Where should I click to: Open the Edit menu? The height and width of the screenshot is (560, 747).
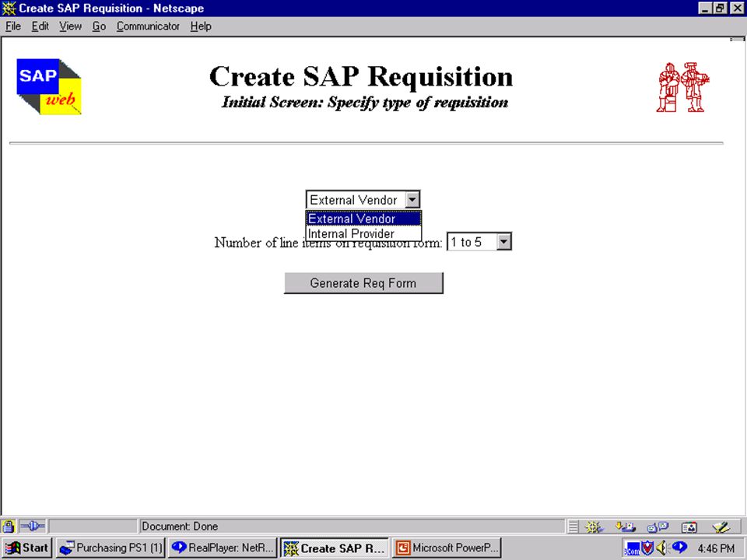coord(40,26)
